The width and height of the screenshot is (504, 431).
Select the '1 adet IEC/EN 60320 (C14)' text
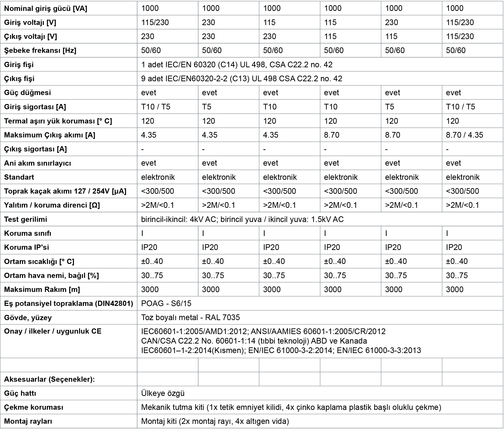pos(189,65)
